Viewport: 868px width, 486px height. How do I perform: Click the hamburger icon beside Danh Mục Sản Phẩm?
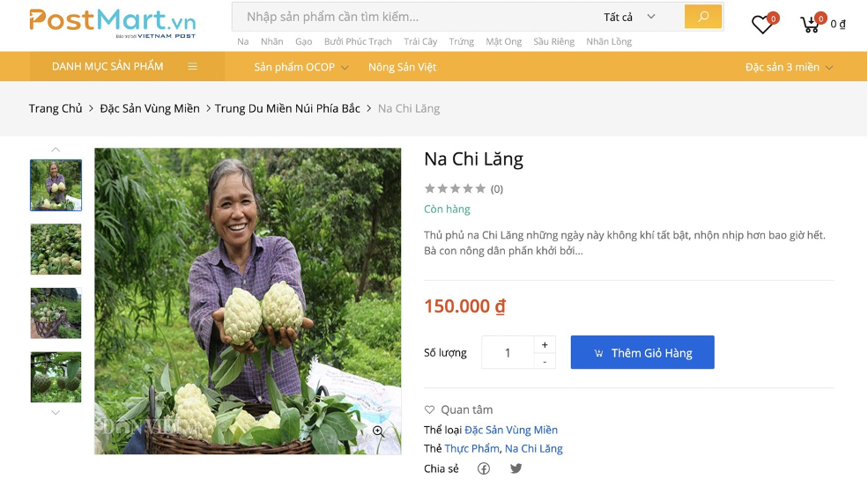193,66
